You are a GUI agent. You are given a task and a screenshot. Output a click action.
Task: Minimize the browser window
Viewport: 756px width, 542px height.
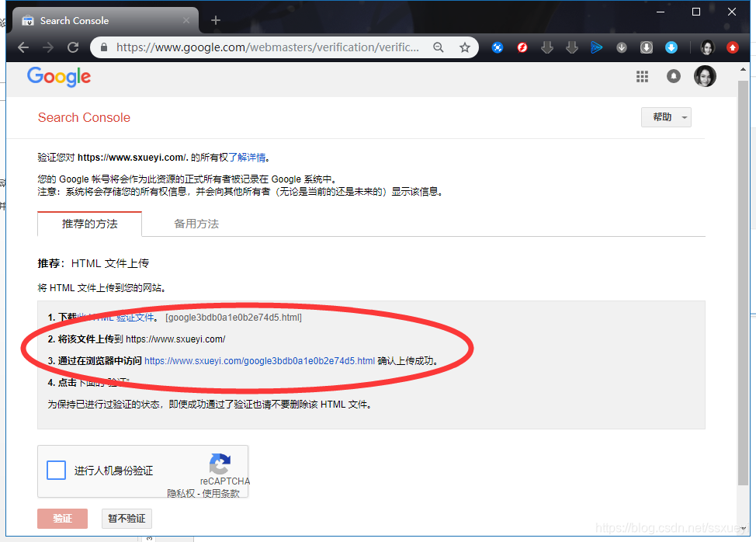point(661,12)
